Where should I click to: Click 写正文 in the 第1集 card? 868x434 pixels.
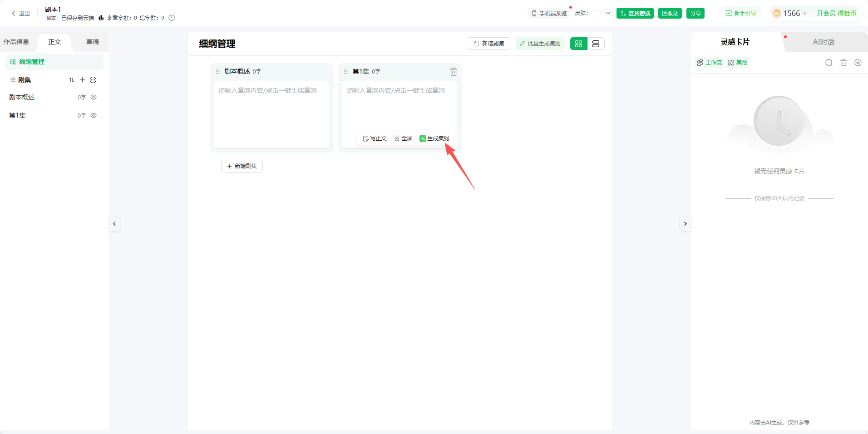(x=375, y=138)
